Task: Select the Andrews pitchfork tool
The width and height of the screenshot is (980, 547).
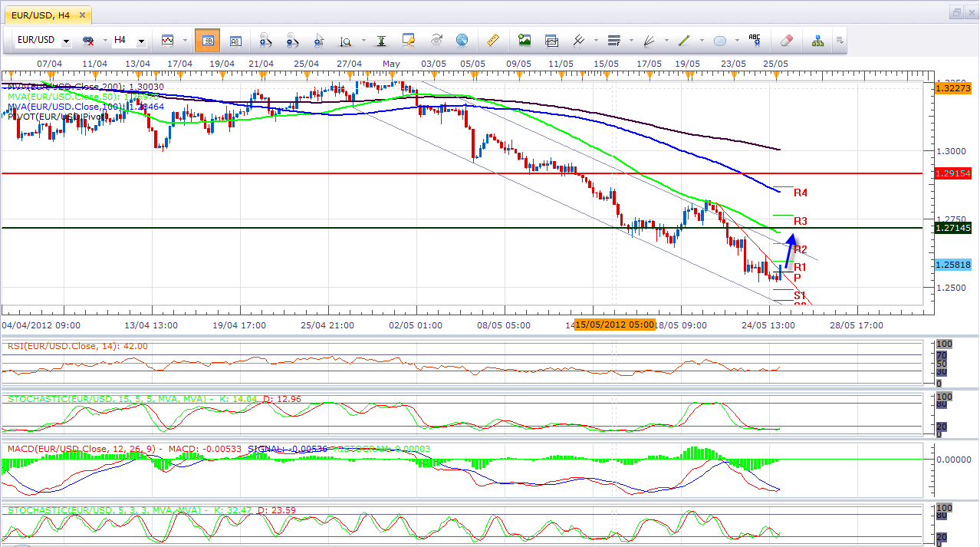Action: (x=579, y=40)
